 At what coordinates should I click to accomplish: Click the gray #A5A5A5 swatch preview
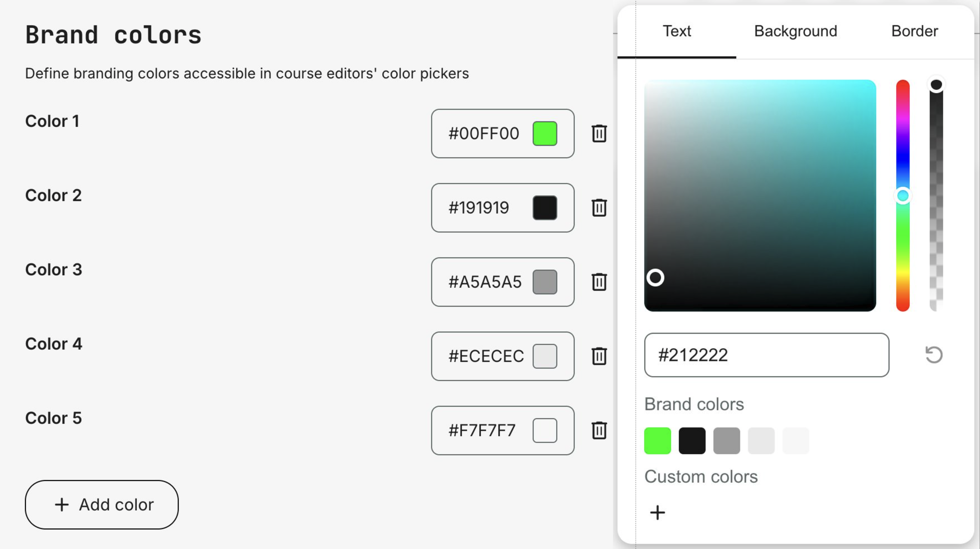click(545, 282)
